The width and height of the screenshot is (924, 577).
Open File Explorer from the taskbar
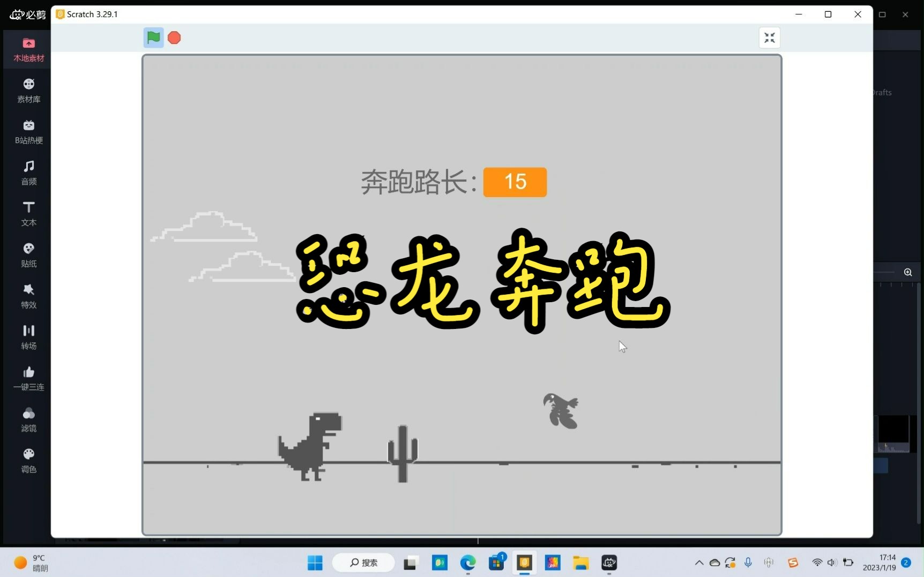pyautogui.click(x=580, y=563)
